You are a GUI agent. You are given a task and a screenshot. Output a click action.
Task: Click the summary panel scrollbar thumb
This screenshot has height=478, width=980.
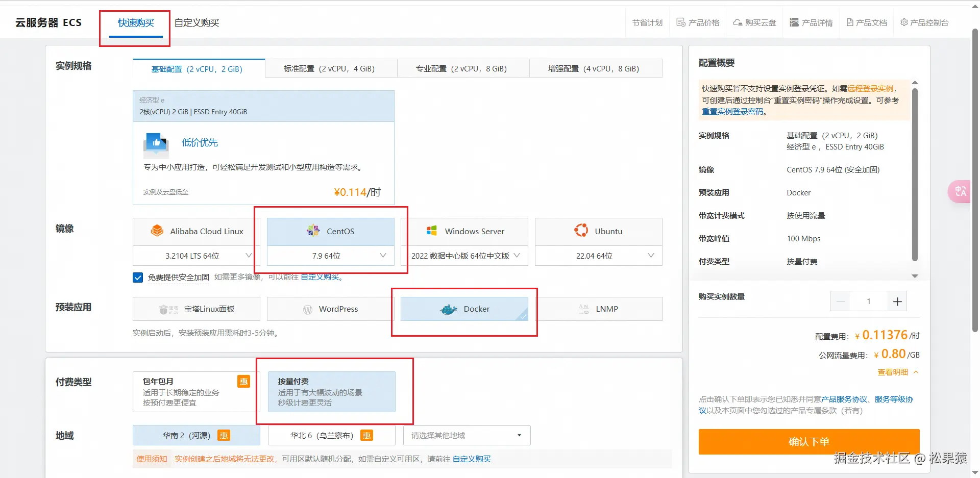[915, 175]
